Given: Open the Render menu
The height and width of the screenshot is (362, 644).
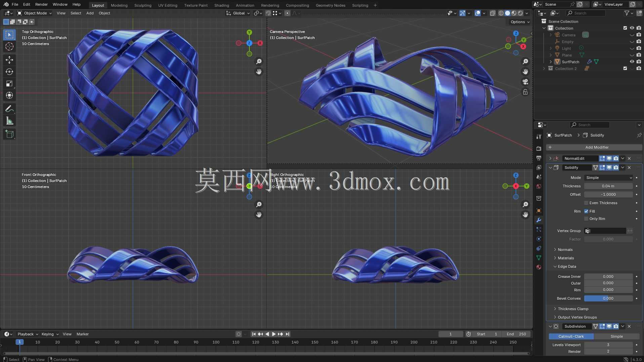Looking at the screenshot, I should (x=41, y=4).
